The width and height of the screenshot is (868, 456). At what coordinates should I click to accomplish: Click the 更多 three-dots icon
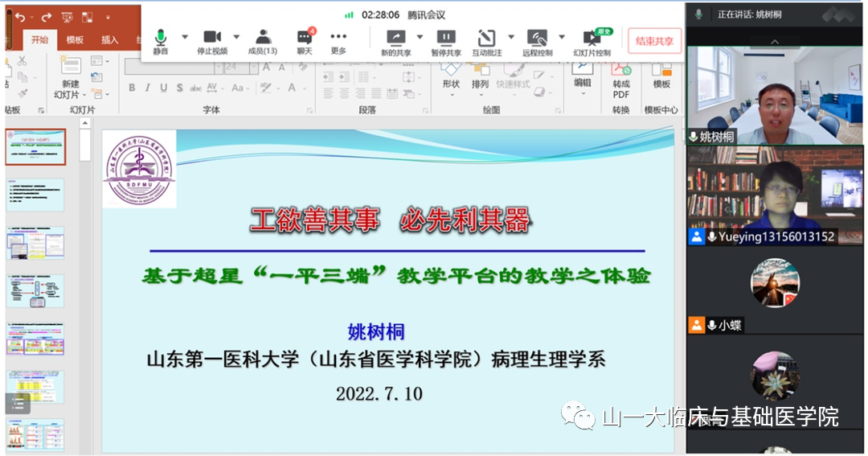338,37
